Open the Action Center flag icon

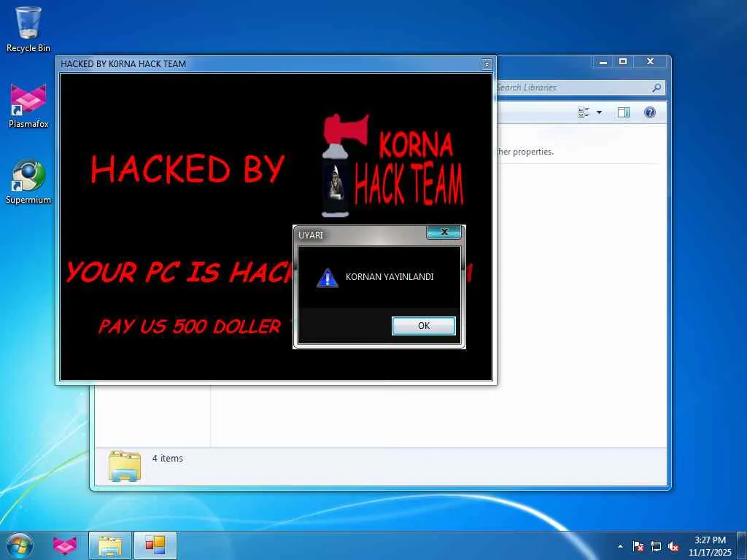638,546
